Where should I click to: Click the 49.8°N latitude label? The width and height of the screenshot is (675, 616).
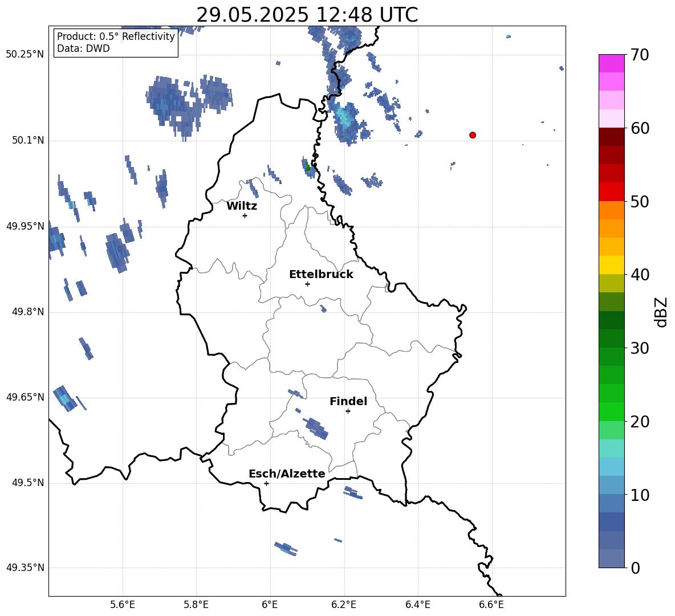[27, 312]
